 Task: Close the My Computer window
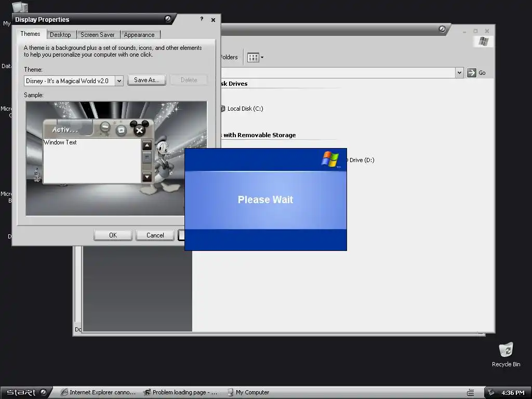coord(487,31)
